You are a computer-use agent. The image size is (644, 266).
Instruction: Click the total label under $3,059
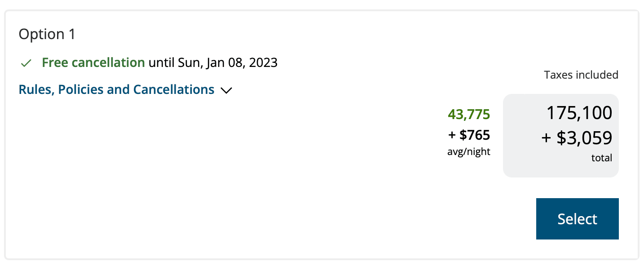point(601,158)
